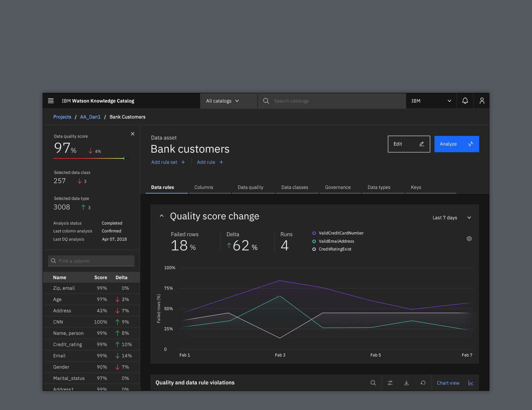Open the All catalogs dropdown
Image resolution: width=532 pixels, height=410 pixels.
click(223, 101)
